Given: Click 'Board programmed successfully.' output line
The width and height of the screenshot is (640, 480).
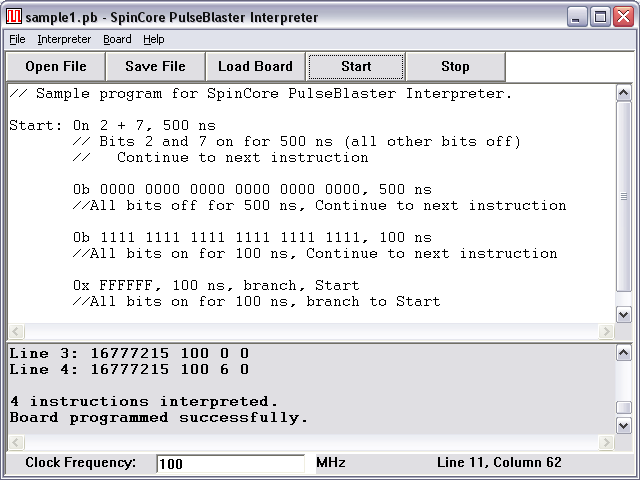Looking at the screenshot, I should (159, 418).
